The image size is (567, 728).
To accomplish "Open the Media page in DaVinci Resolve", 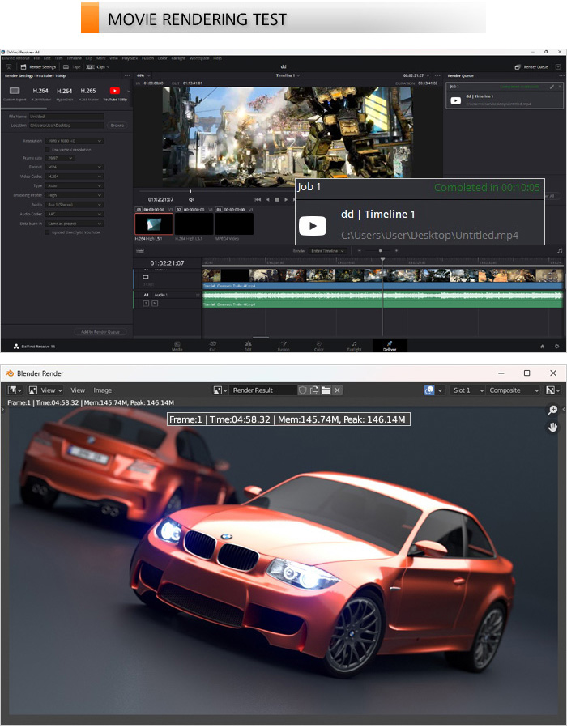I will [177, 346].
